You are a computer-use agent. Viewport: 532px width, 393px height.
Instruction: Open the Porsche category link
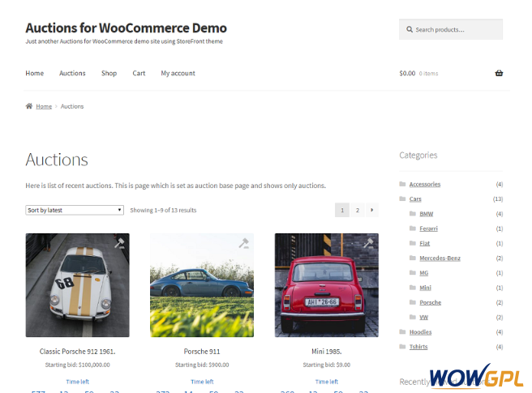pos(430,302)
